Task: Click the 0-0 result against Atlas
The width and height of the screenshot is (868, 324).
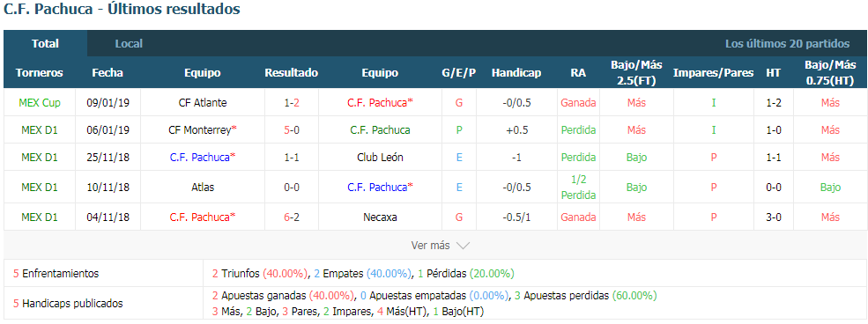Action: click(x=291, y=187)
